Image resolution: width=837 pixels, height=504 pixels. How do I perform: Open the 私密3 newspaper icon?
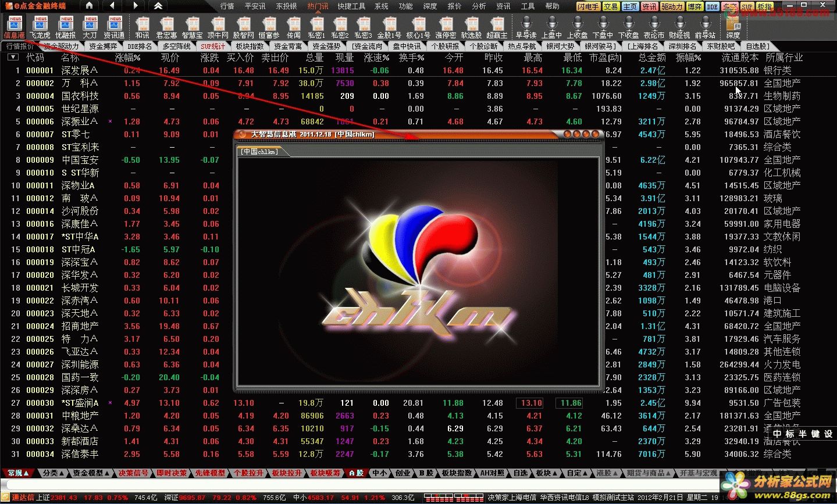pos(363,27)
